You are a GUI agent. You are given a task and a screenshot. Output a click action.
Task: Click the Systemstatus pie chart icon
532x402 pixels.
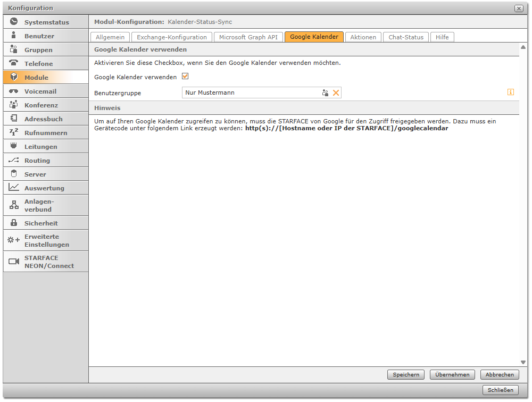[x=14, y=22]
